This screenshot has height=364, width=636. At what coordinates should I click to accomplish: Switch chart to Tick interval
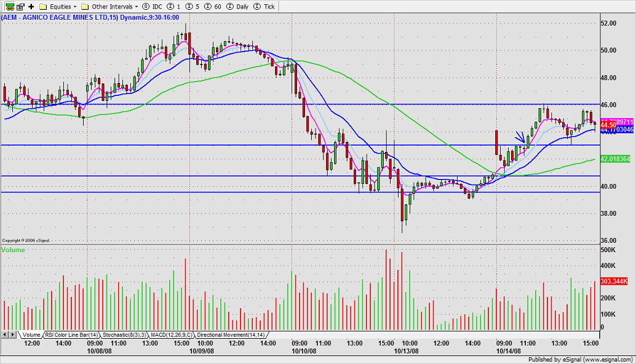[x=264, y=7]
